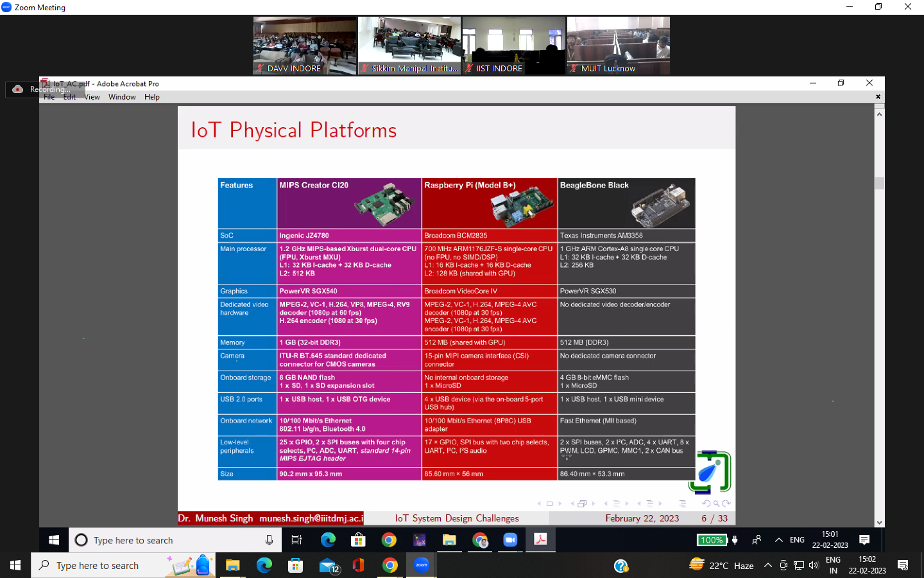Open the Help menu in Acrobat
924x578 pixels.
[152, 97]
